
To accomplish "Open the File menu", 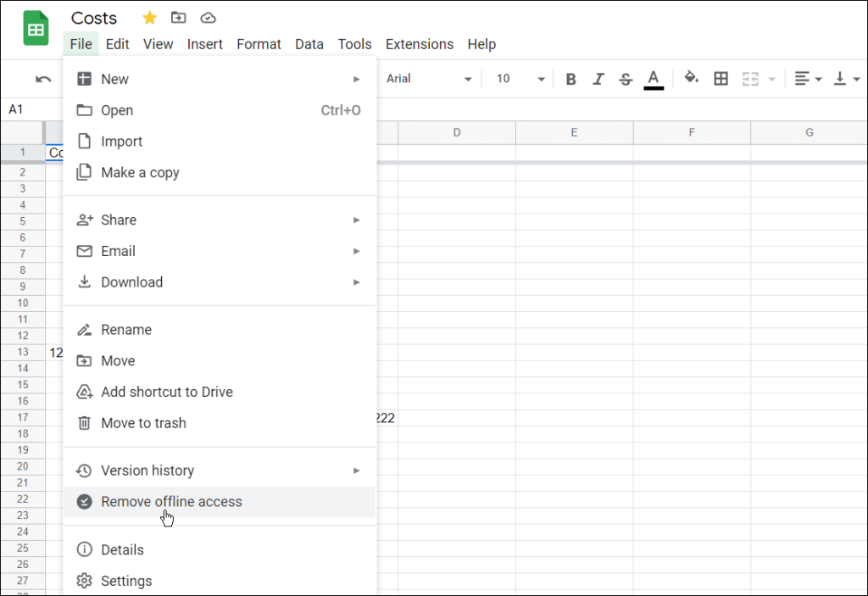I will (81, 44).
